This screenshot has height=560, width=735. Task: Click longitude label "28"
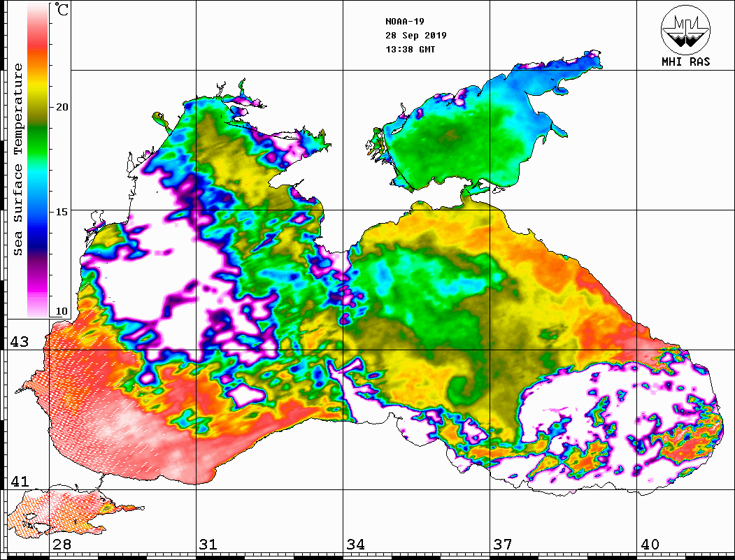(x=62, y=545)
